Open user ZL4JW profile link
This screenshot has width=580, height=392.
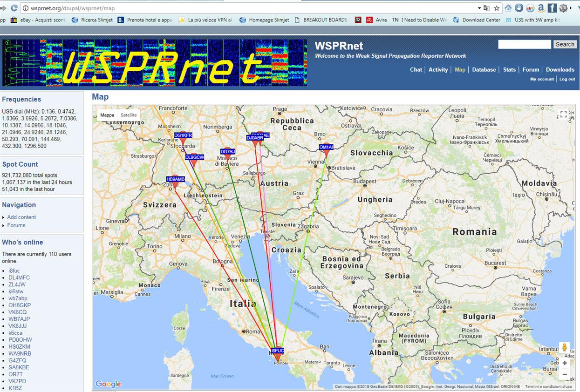[17, 284]
